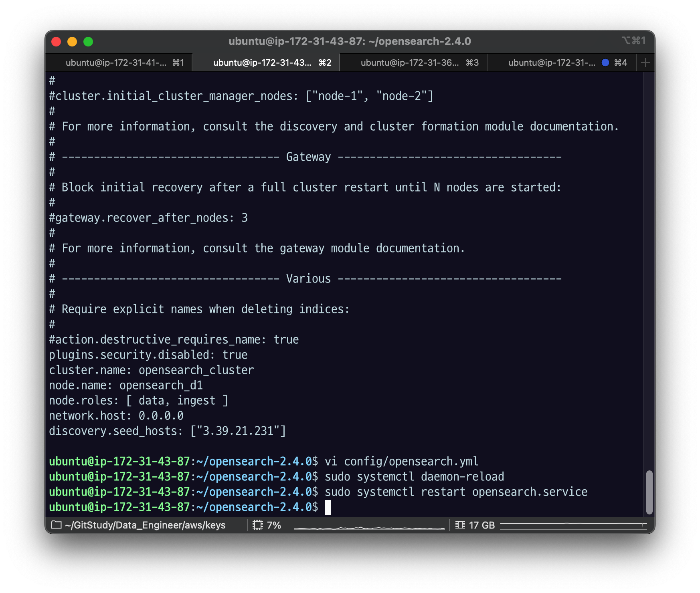
Task: Click the CPU chip icon
Action: point(258,525)
